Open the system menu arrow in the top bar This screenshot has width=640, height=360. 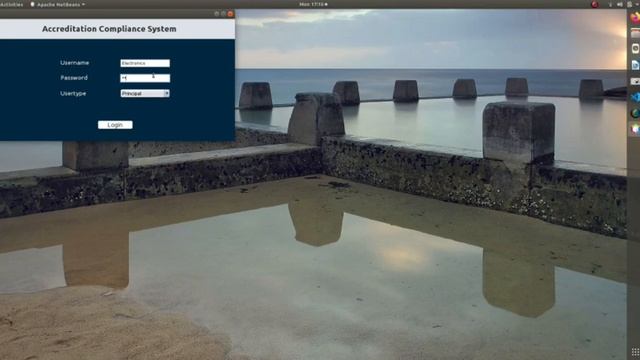point(637,4)
